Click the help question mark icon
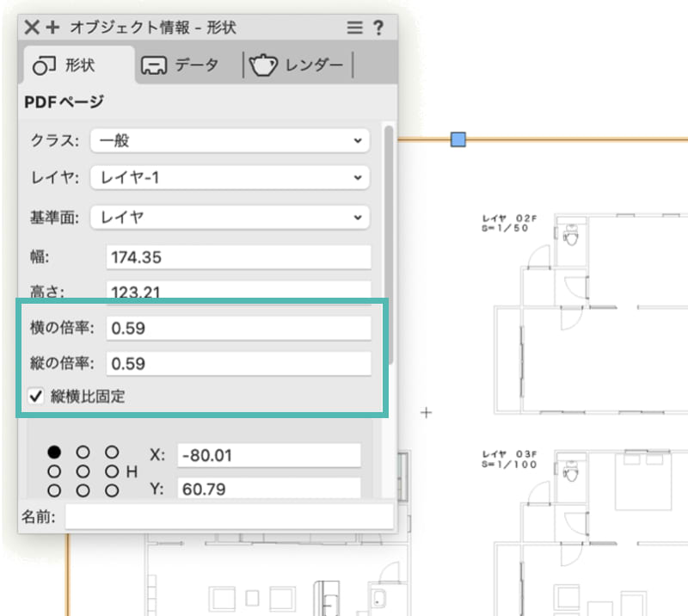 click(379, 27)
